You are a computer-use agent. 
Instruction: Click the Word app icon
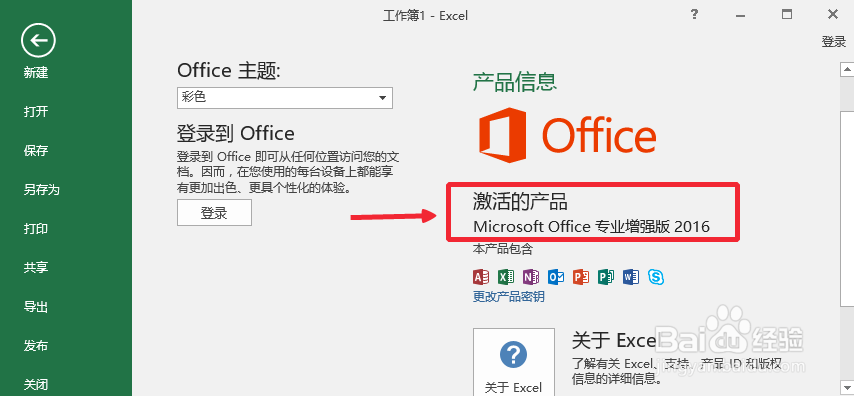(x=631, y=277)
